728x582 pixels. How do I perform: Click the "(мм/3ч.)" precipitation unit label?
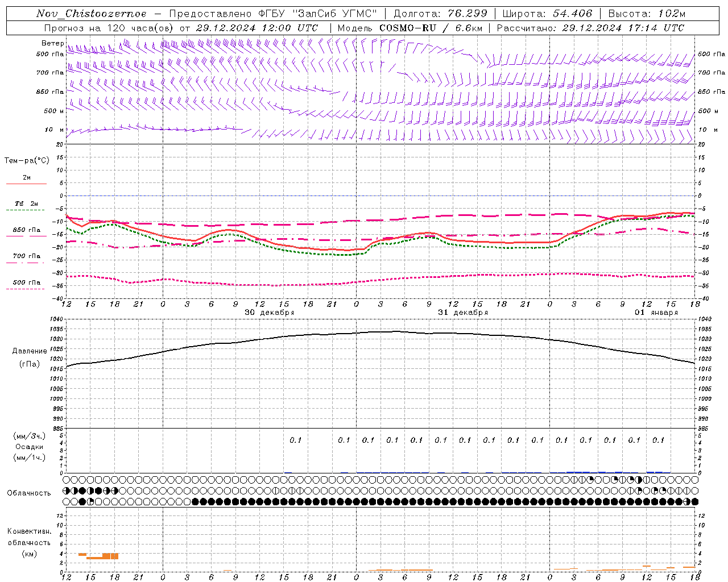point(30,436)
